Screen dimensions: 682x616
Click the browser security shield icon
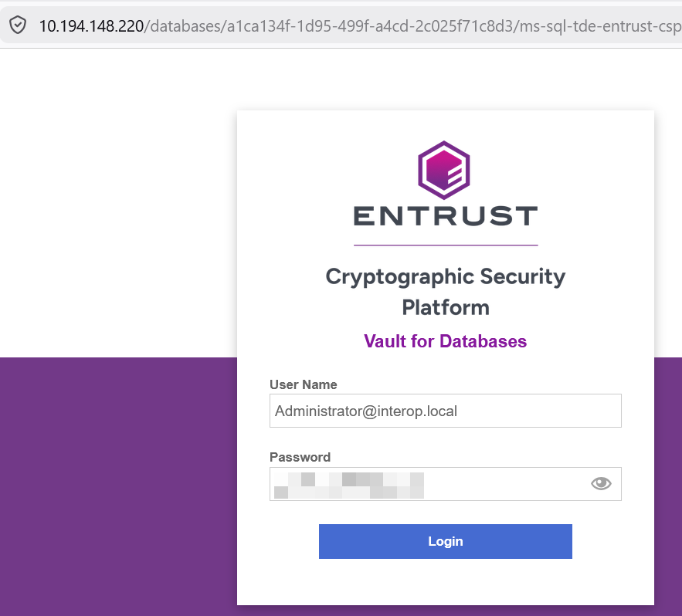click(17, 25)
